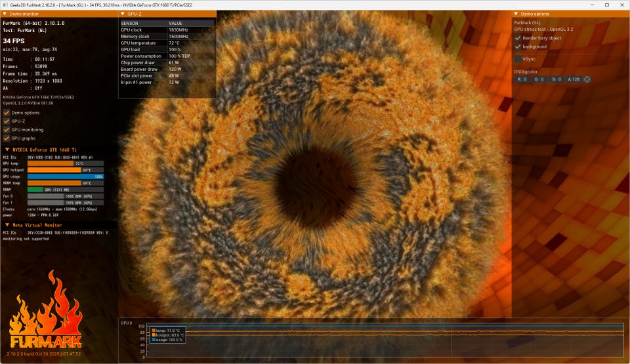Click the fan 0 RPM bar

point(66,196)
